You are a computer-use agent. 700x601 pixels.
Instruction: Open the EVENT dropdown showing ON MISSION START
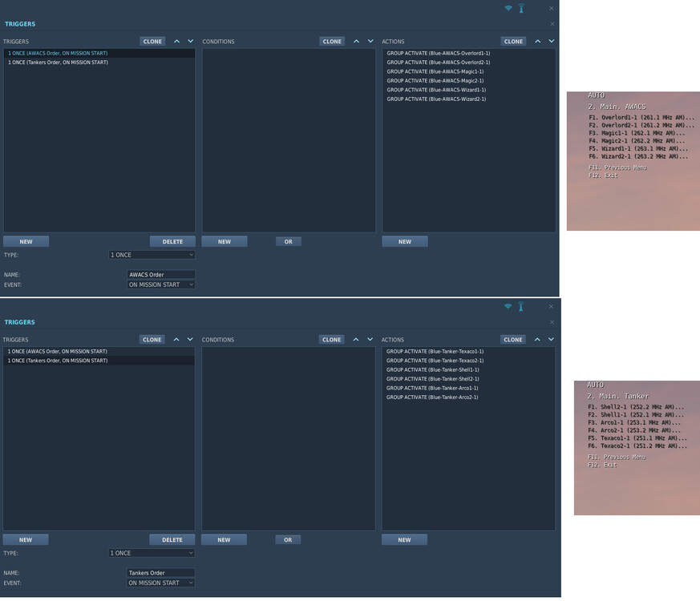(x=160, y=284)
